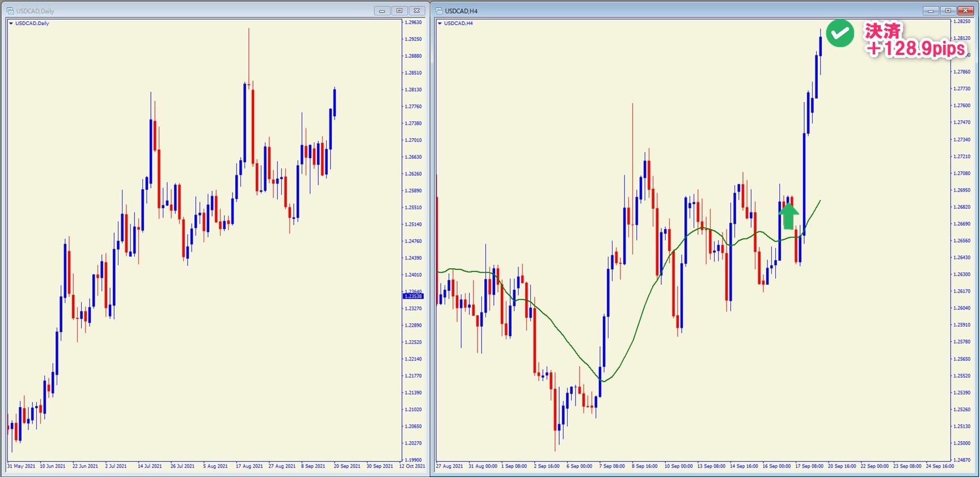The height and width of the screenshot is (478, 980).
Task: Click the 14 Sep 16:00 time label
Action: [744, 466]
